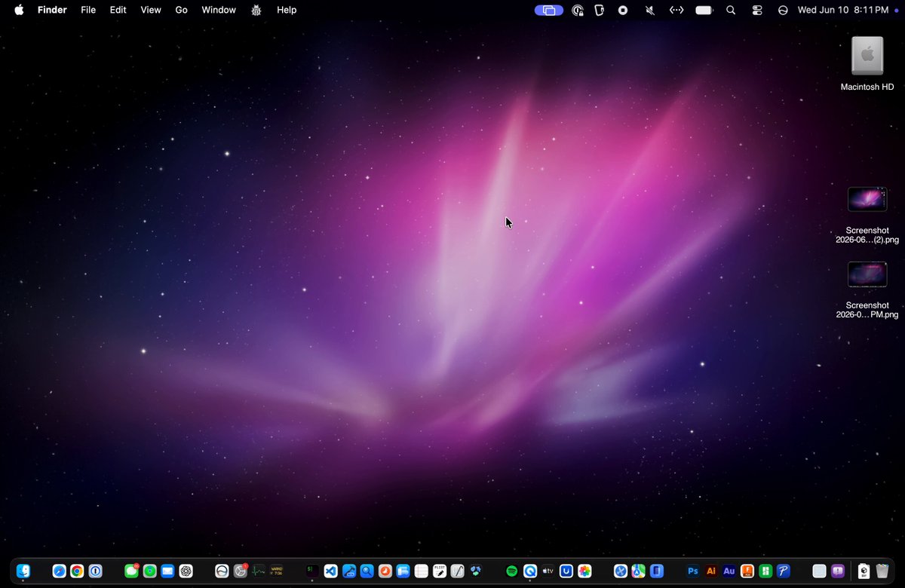
Task: Open the zip archive icon beside Trash
Action: [864, 571]
